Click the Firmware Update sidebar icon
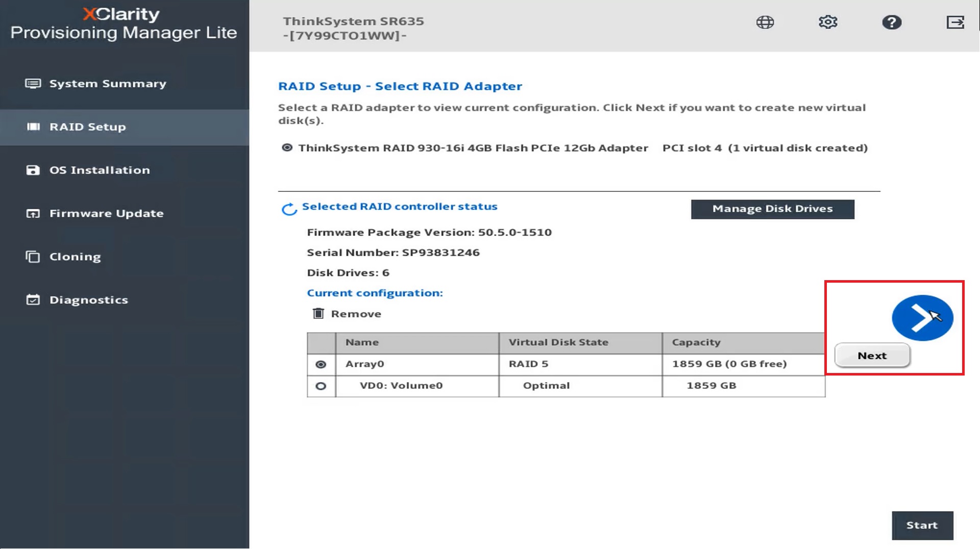This screenshot has width=980, height=549. coord(33,213)
